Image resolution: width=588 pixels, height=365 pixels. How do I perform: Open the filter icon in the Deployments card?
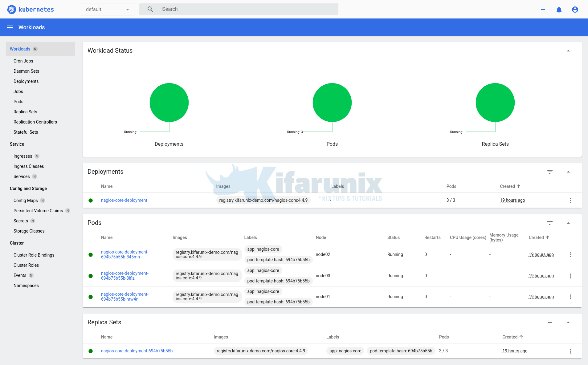(550, 172)
